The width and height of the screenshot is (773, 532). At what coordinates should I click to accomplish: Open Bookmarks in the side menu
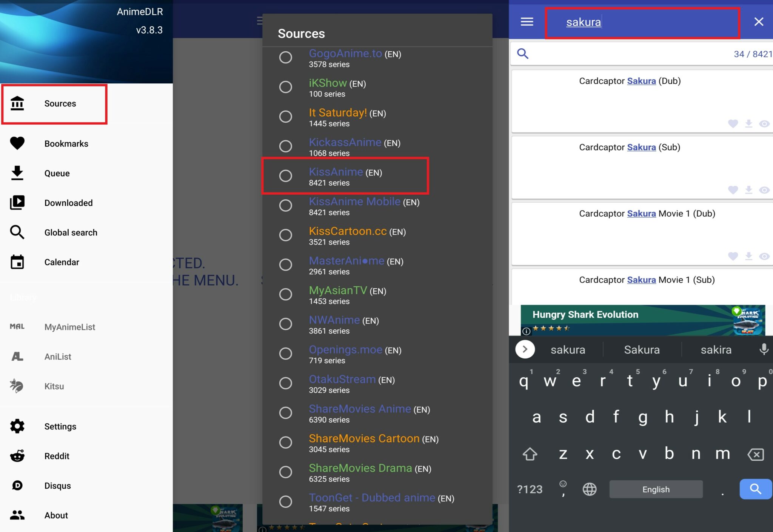86,144
